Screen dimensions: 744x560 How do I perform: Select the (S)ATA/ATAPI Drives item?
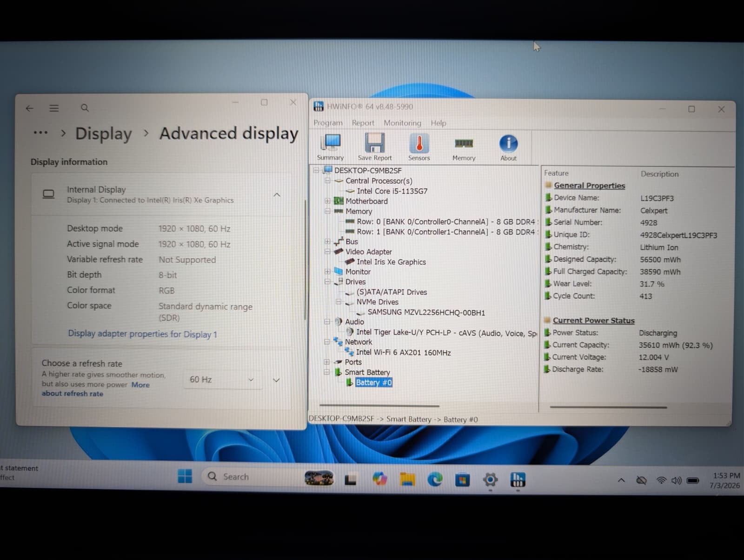click(x=392, y=292)
